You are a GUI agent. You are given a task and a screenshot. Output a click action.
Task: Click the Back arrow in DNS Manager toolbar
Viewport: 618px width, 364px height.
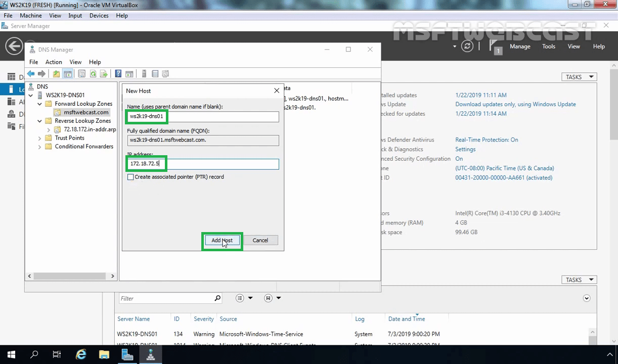[x=31, y=74]
